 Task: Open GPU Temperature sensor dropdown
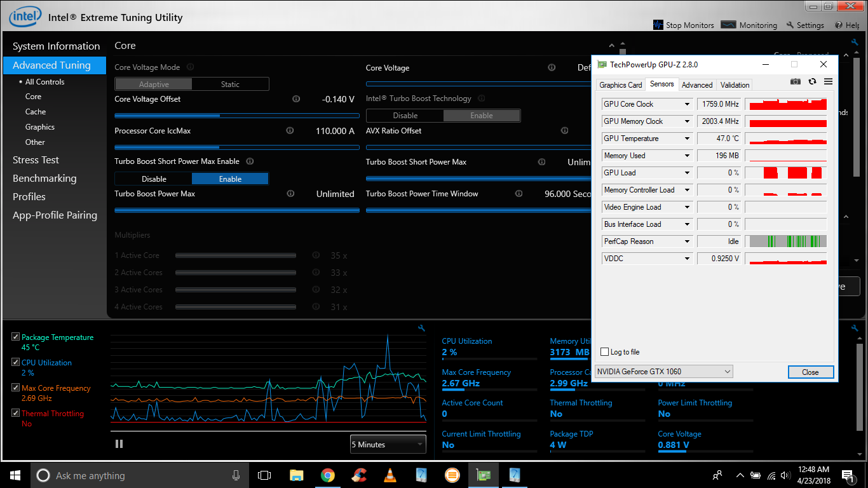coord(687,139)
